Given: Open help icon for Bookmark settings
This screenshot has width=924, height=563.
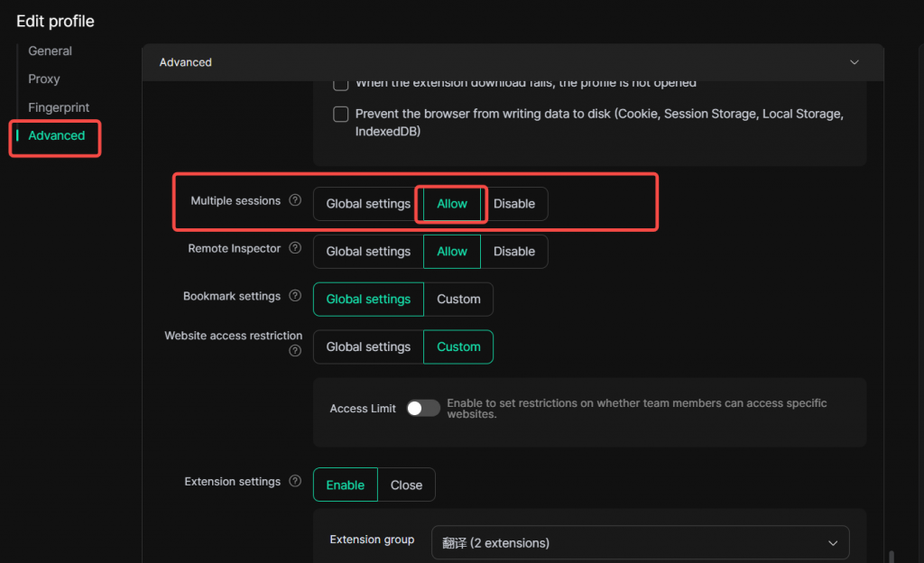Looking at the screenshot, I should 295,296.
